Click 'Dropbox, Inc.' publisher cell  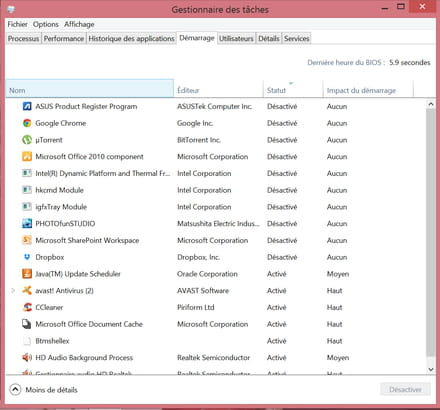click(x=198, y=257)
